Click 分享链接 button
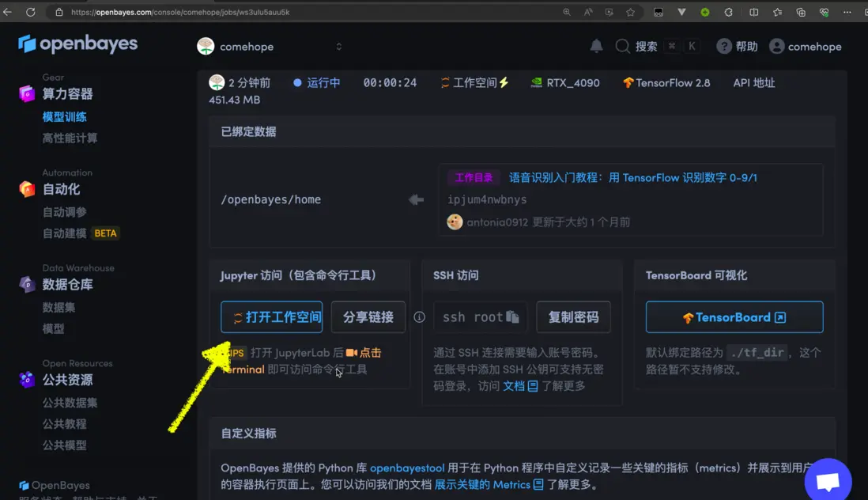The height and width of the screenshot is (500, 868). click(368, 316)
